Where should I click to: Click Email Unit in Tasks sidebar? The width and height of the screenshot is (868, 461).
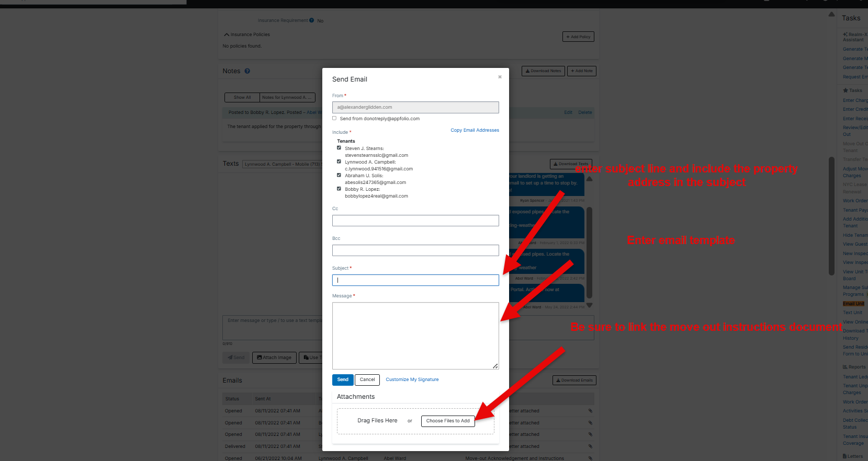click(853, 304)
